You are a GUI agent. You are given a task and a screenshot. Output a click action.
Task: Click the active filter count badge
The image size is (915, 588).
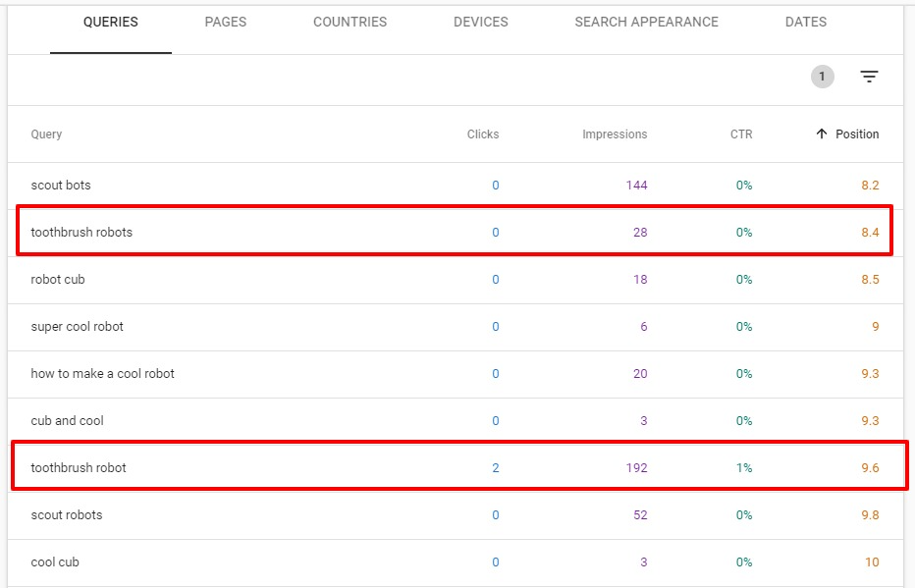click(x=822, y=77)
